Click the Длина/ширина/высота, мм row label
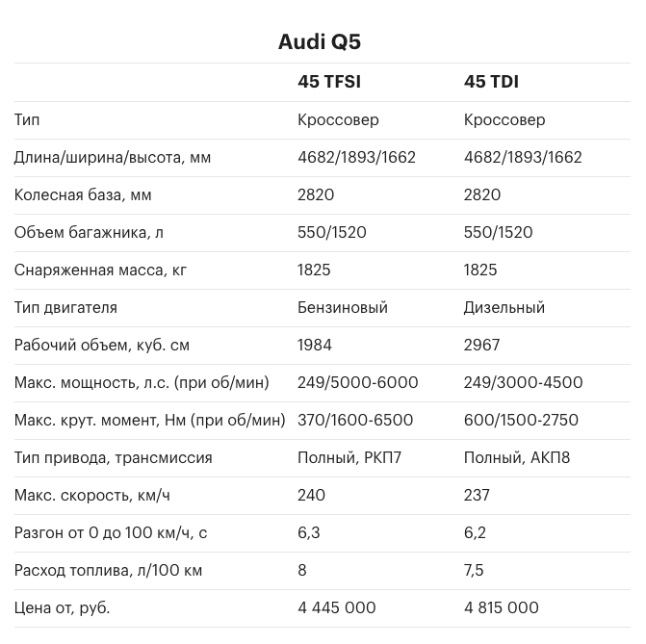Viewport: 646px width, 644px height. tap(113, 158)
